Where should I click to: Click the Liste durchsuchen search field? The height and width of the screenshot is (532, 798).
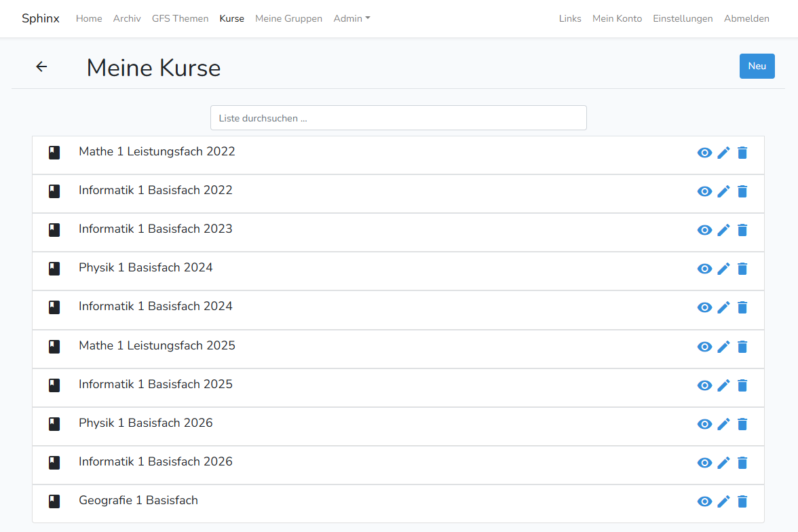(x=398, y=117)
